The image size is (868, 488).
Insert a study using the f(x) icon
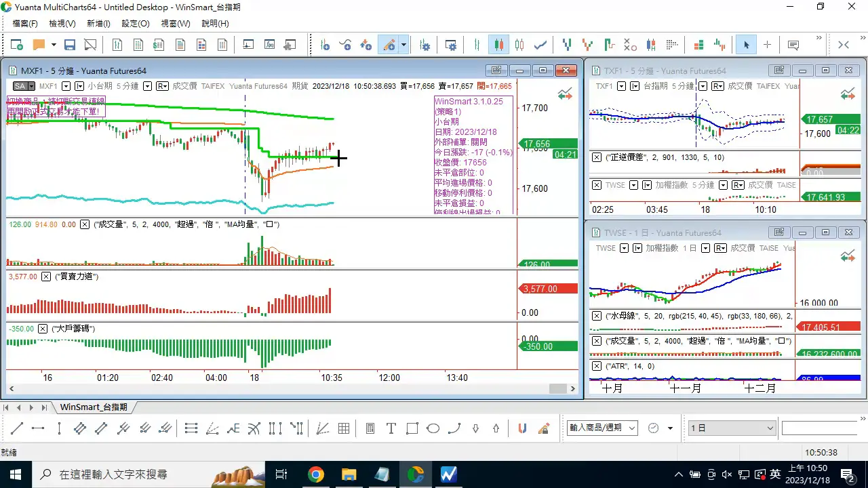pyautogui.click(x=270, y=45)
